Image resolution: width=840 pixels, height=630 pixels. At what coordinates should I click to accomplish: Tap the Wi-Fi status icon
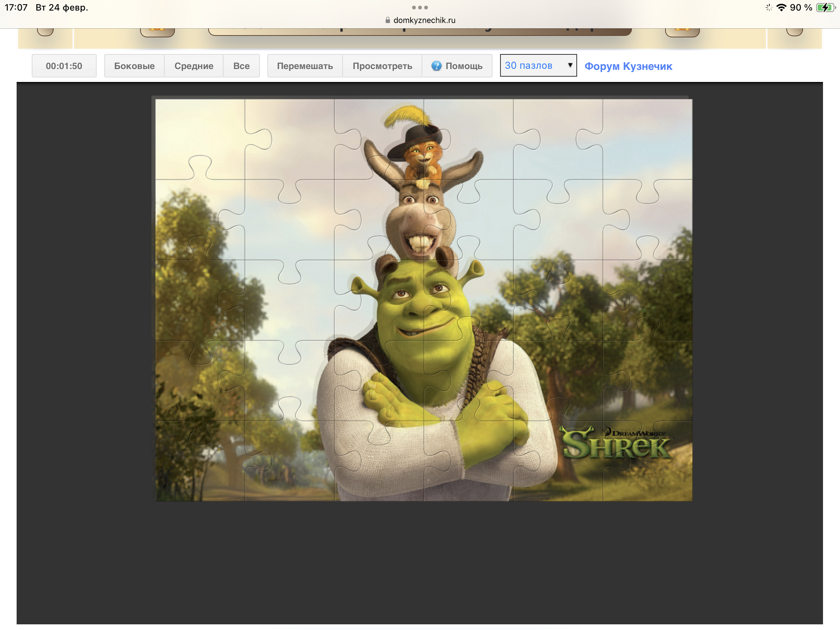click(x=781, y=8)
